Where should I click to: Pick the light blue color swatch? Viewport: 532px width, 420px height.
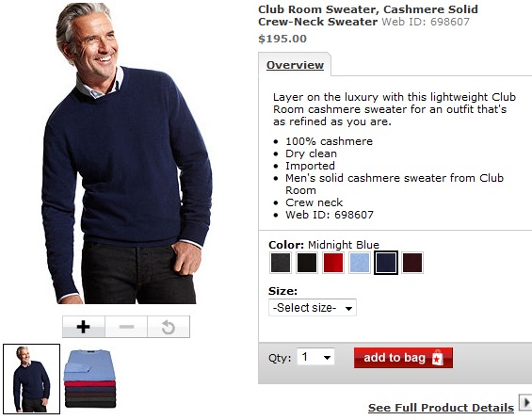[360, 263]
